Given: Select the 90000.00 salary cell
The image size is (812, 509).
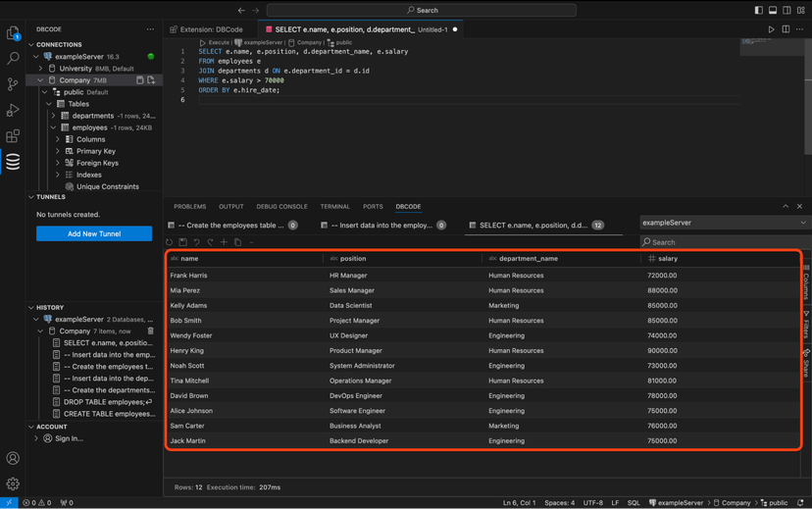Looking at the screenshot, I should tap(662, 350).
